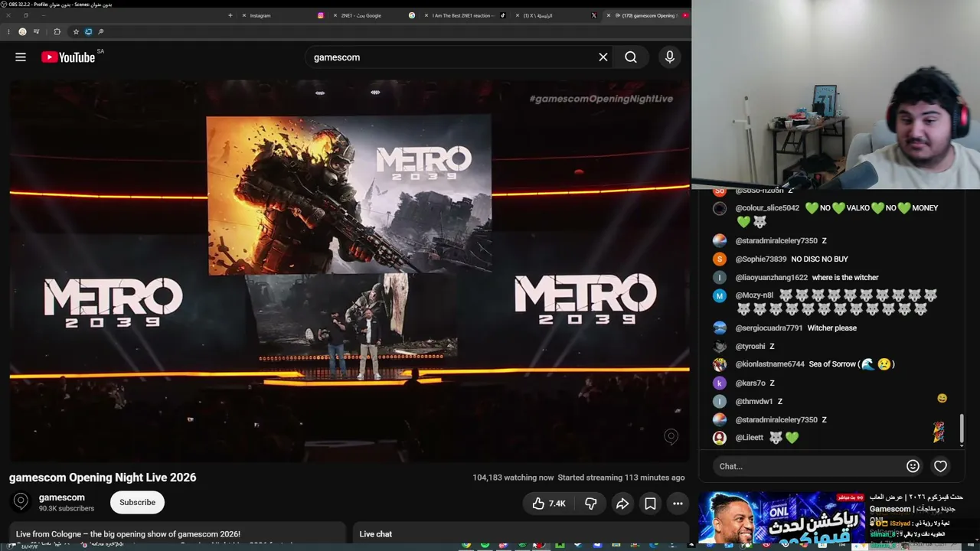The width and height of the screenshot is (980, 551).
Task: Switch to the X home tab
Action: (x=557, y=15)
